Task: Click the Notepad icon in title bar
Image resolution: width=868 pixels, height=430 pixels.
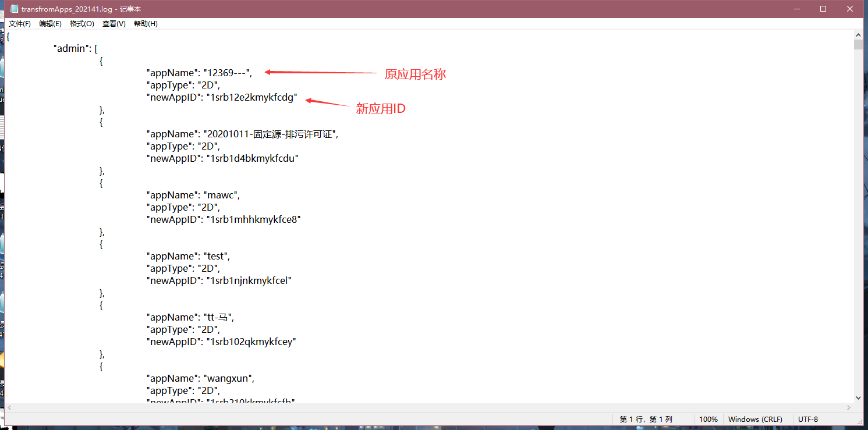Action: click(14, 9)
